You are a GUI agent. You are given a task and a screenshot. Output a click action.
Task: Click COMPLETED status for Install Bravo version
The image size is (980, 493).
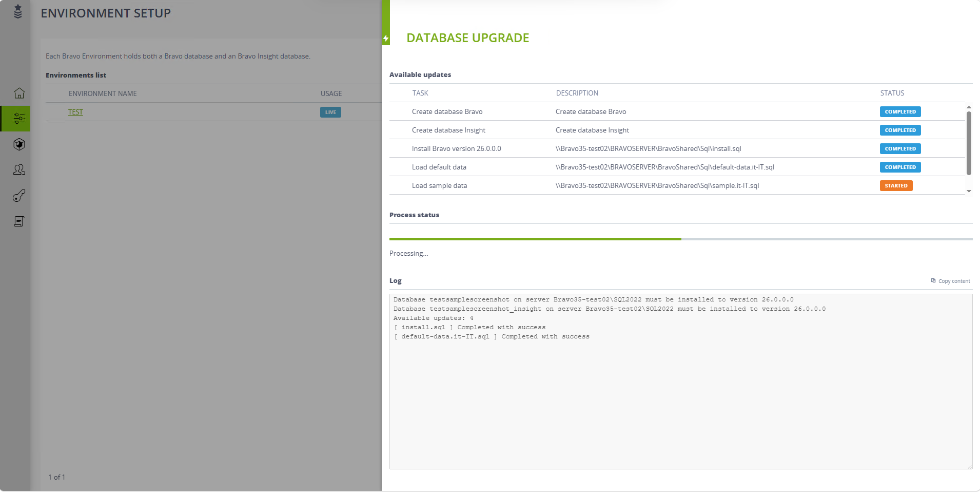(x=900, y=148)
